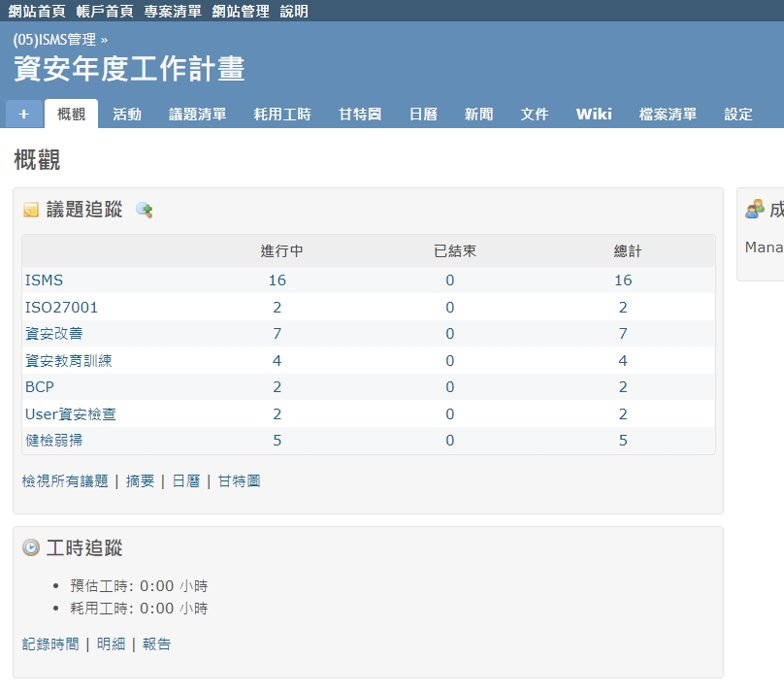Select the Wiki tab
The width and height of the screenshot is (784, 693).
point(594,114)
